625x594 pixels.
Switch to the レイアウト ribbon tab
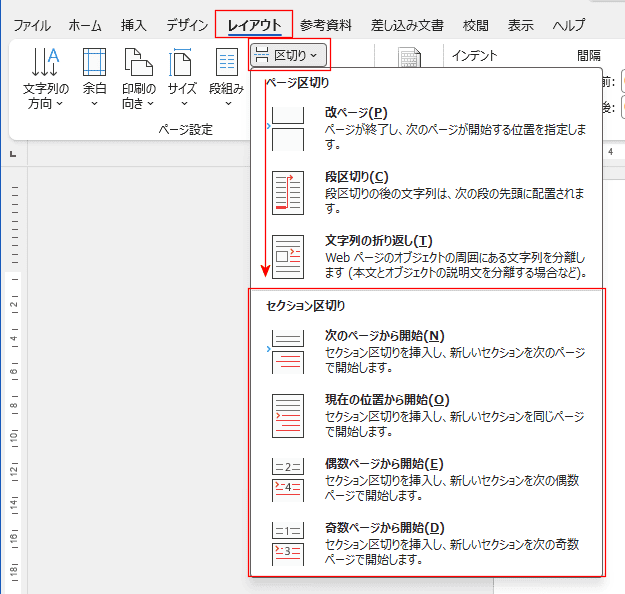click(x=254, y=25)
